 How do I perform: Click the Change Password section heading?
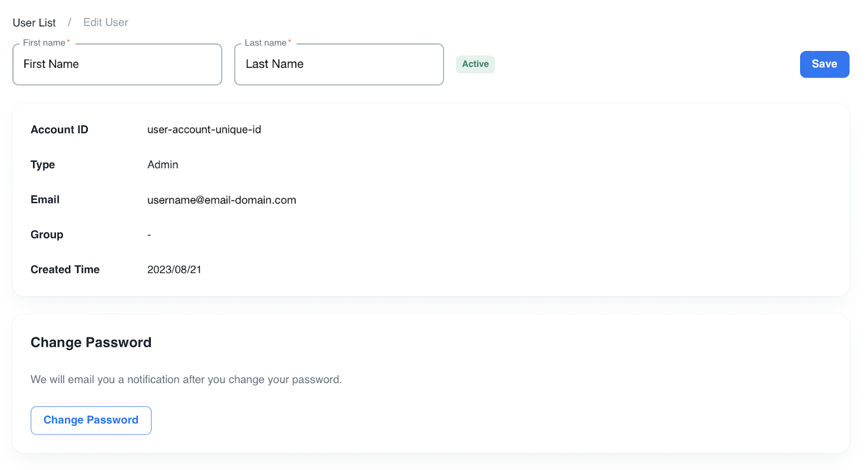91,342
